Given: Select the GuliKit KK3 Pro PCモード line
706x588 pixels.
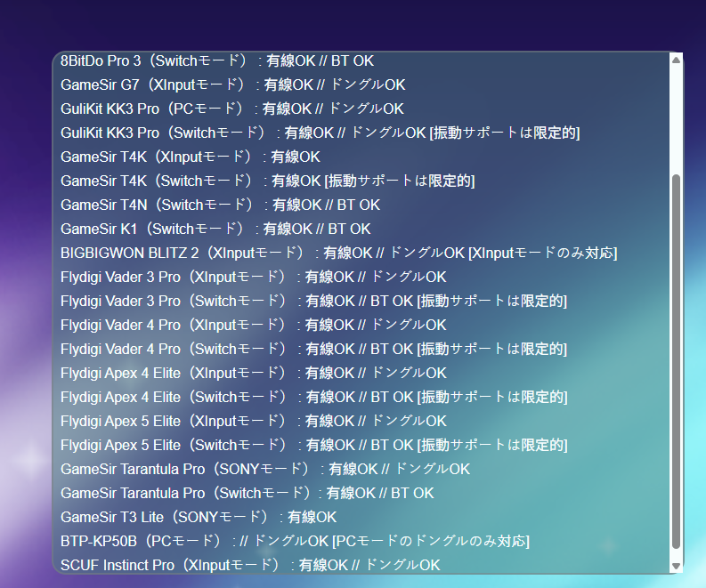Looking at the screenshot, I should tap(232, 109).
